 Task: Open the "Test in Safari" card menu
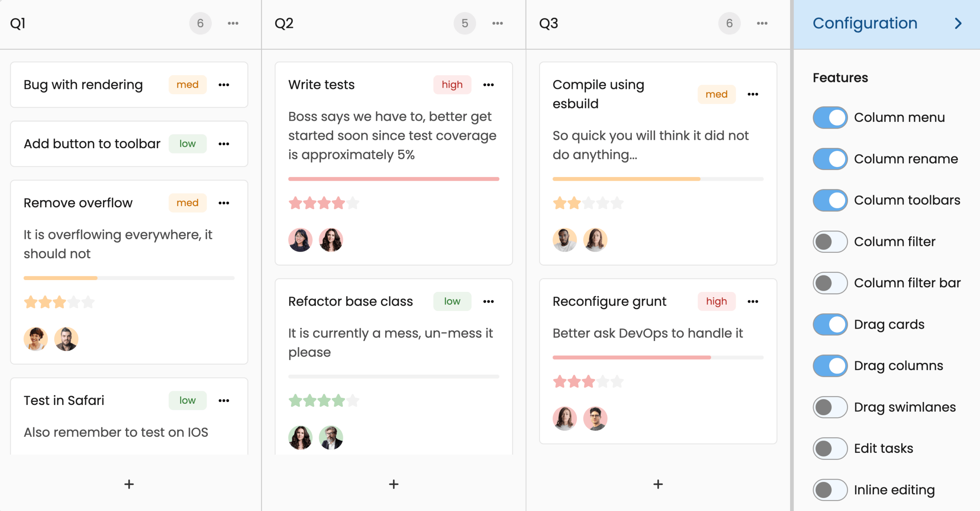(224, 400)
